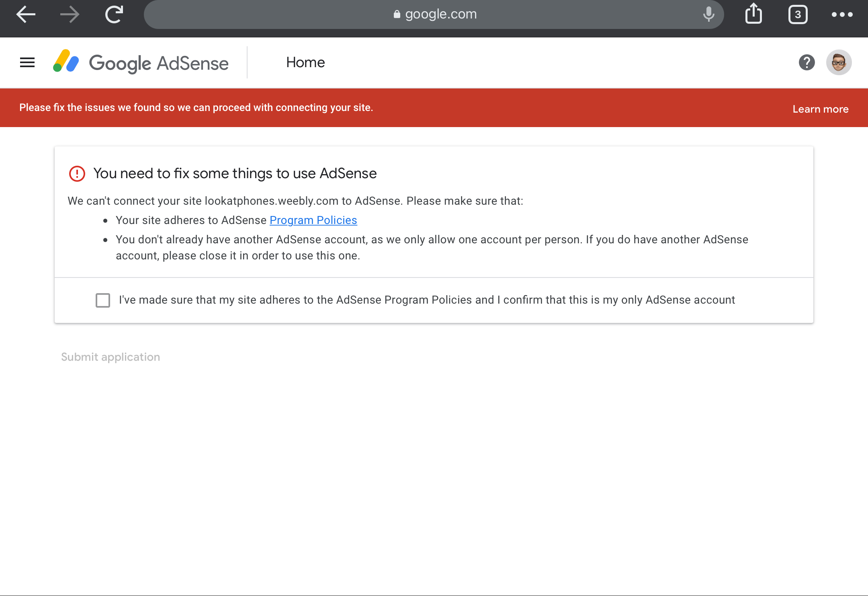This screenshot has height=596, width=868.
Task: Go back to the previous page
Action: 26,14
